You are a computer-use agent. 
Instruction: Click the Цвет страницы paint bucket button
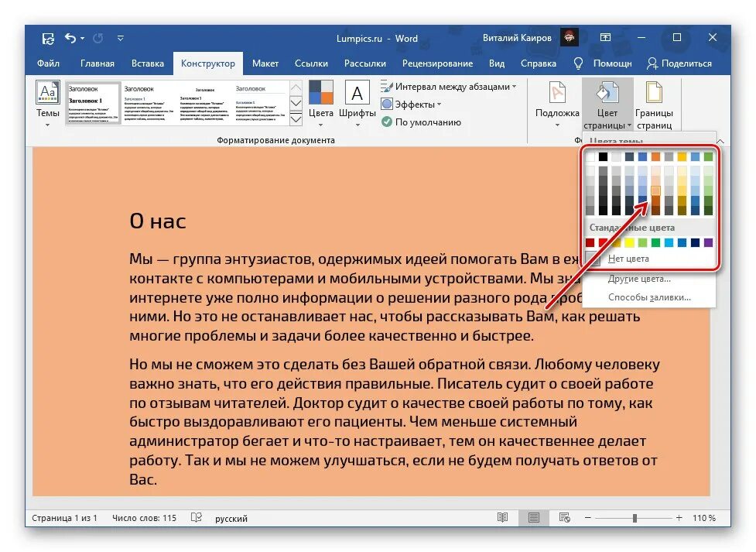(x=607, y=105)
